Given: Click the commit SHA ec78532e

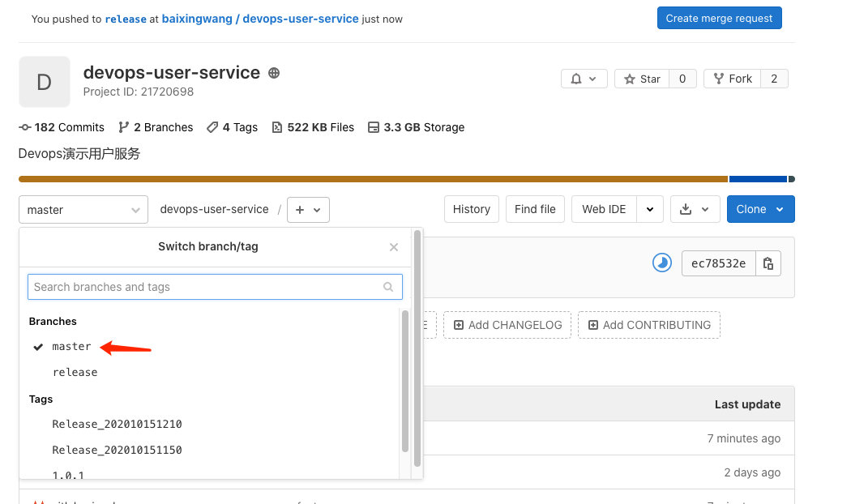Looking at the screenshot, I should click(719, 263).
